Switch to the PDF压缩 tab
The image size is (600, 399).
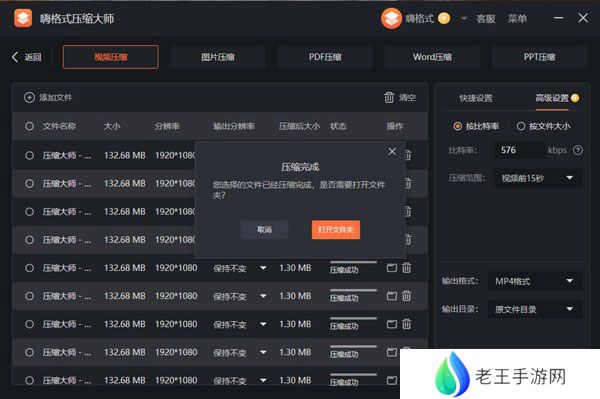click(x=325, y=57)
